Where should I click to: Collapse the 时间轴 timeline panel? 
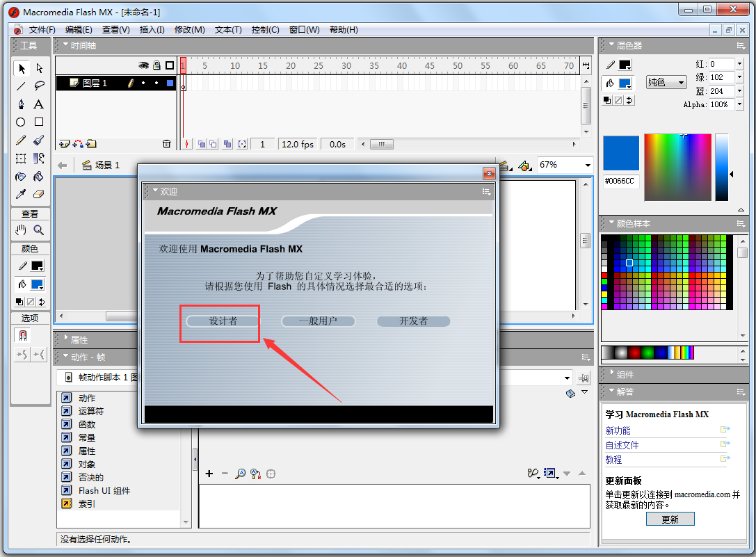[x=65, y=45]
